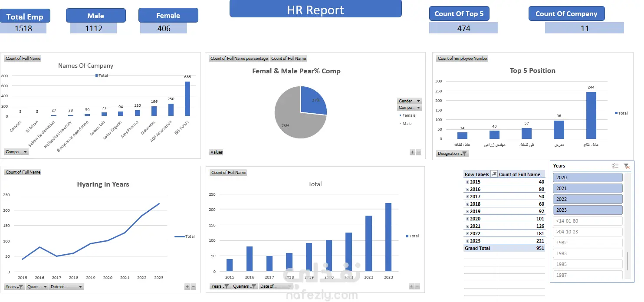This screenshot has height=302, width=644.
Task: Expand the 2017 row in the pivot table
Action: pyautogui.click(x=467, y=197)
